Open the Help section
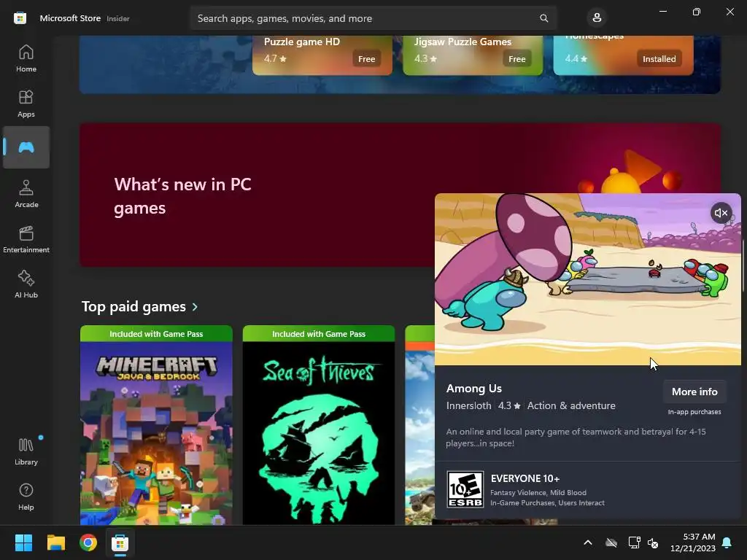 coord(26,497)
